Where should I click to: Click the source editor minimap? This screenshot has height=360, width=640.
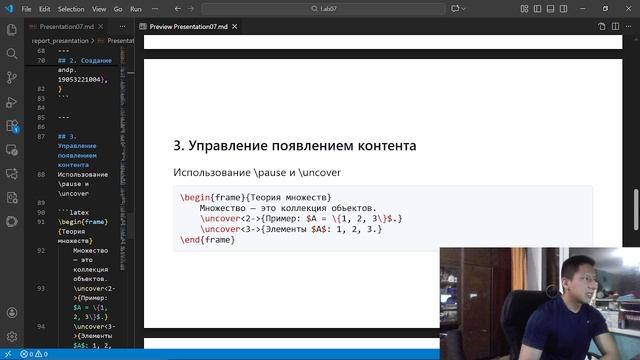point(123,159)
